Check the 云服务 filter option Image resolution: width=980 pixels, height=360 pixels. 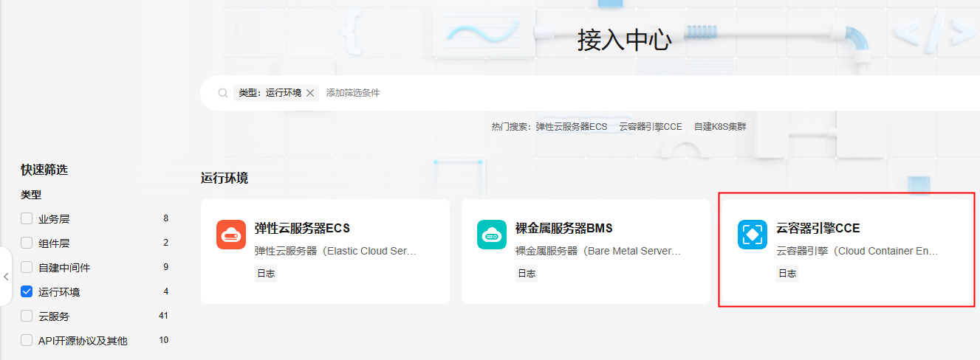pyautogui.click(x=27, y=316)
